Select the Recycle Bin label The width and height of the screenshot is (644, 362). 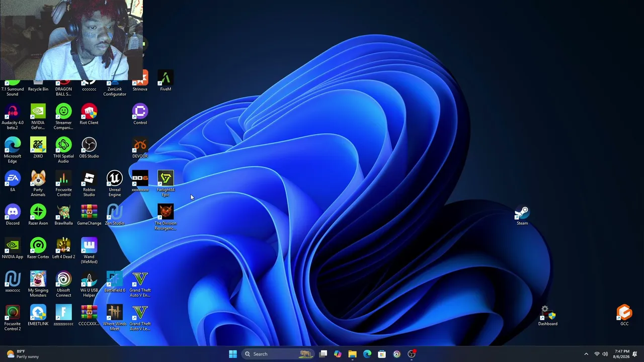38,89
